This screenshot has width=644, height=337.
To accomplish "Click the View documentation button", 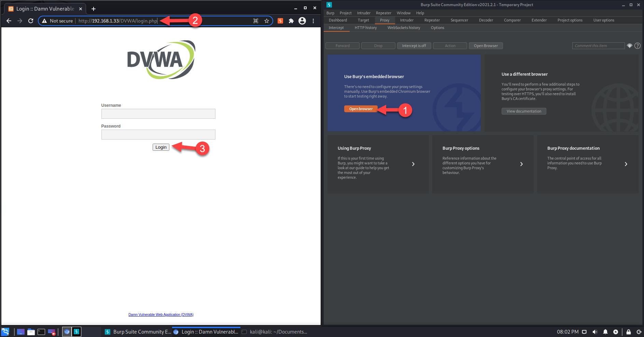I will 524,111.
